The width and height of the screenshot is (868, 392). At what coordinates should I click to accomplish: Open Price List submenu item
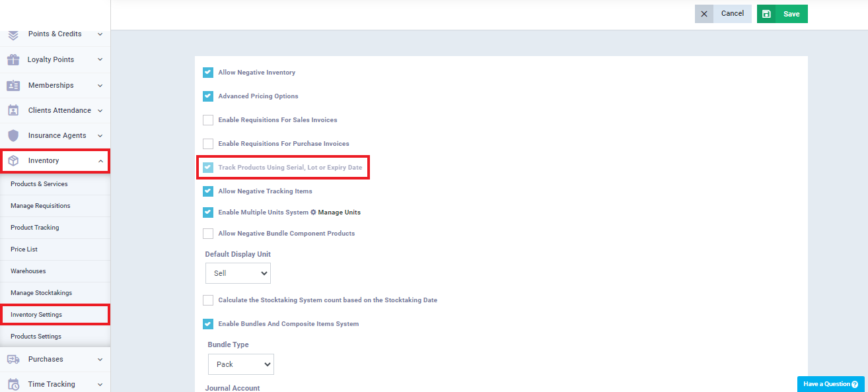(55, 249)
